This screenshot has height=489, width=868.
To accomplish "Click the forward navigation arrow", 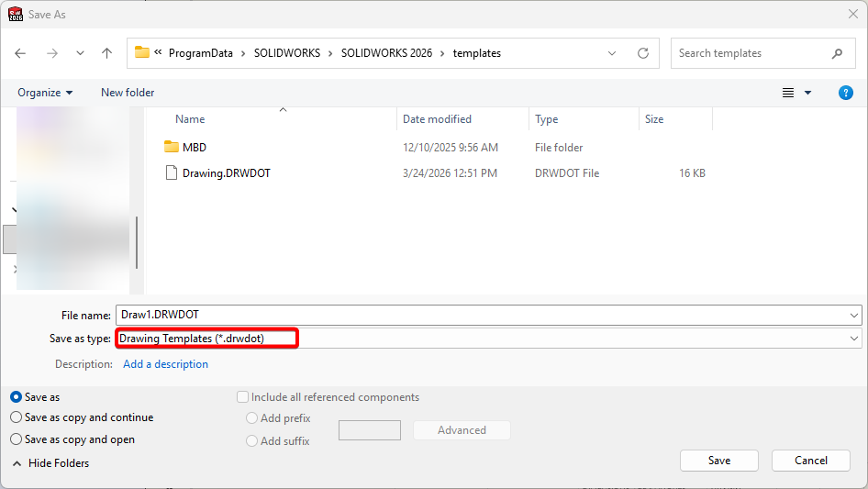I will click(x=52, y=53).
